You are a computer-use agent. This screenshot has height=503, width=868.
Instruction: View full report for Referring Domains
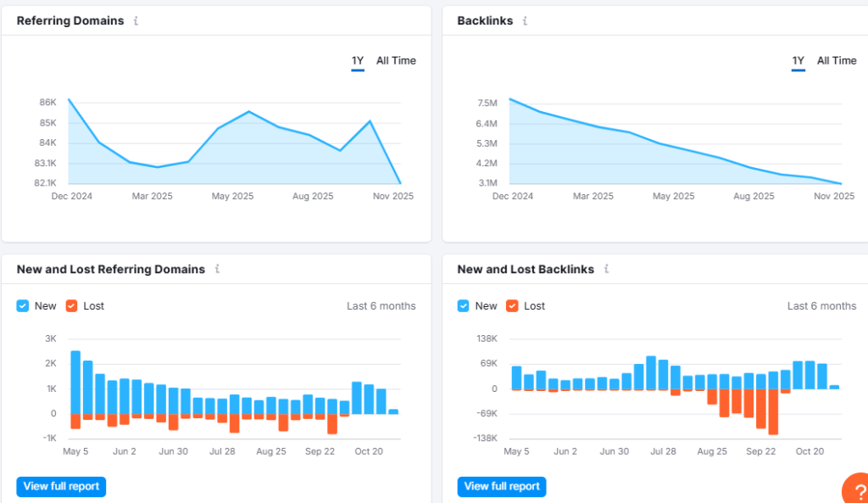[x=61, y=487]
